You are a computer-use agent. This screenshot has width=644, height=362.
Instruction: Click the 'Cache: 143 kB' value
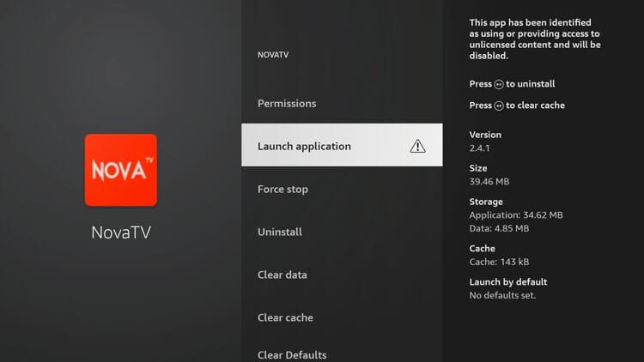click(x=499, y=262)
